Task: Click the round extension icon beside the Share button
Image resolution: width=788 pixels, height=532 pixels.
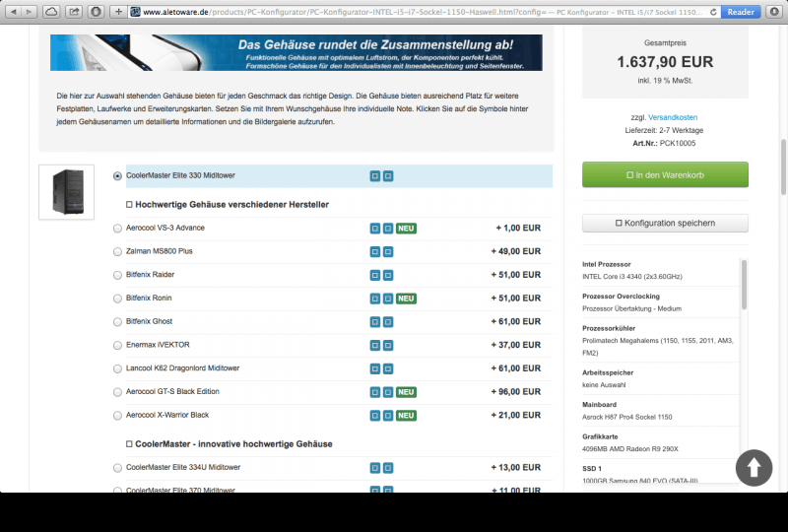Action: 96,12
